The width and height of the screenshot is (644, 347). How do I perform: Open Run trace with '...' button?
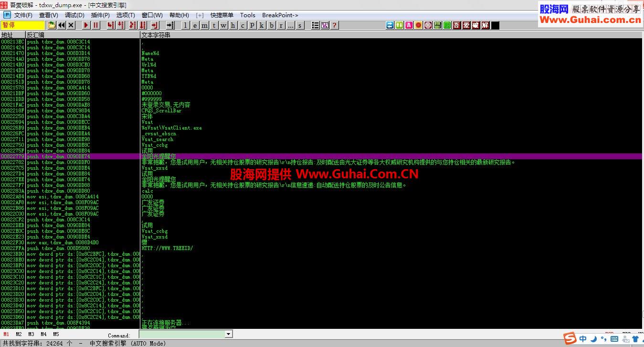291,25
